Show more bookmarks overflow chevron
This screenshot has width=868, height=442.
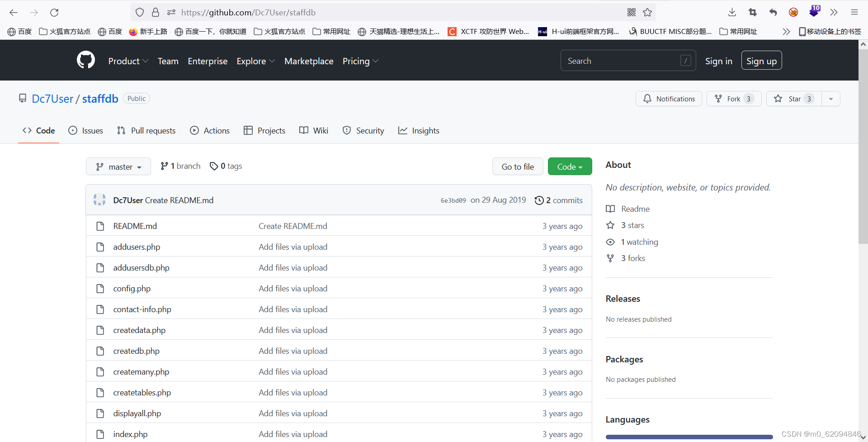click(786, 31)
